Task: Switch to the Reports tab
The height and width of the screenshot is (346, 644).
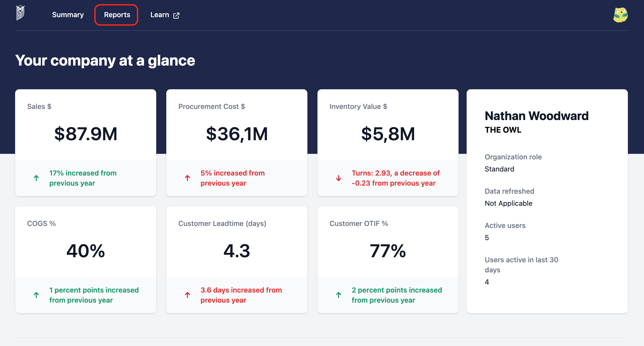Action: point(117,15)
